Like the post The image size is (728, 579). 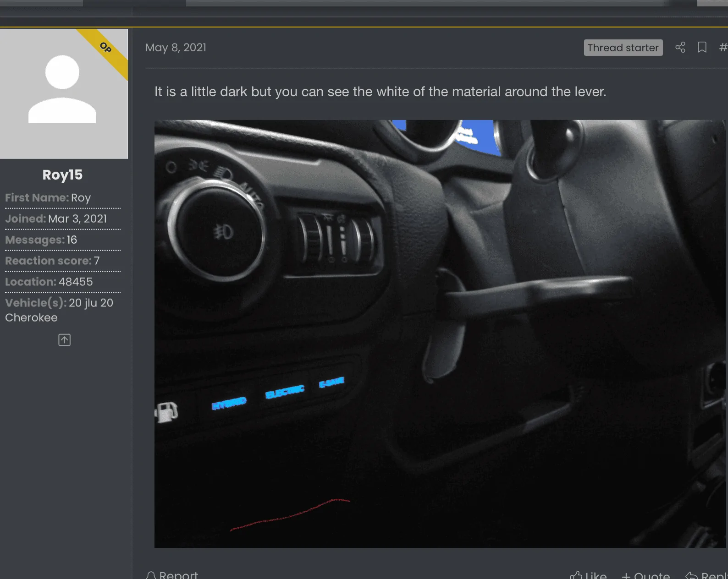click(588, 575)
